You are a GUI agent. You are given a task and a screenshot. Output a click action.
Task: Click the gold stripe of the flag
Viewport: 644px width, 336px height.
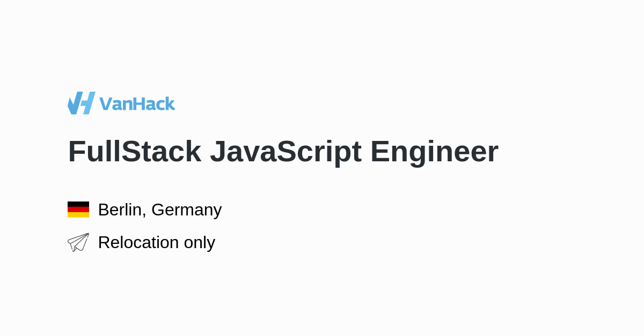pyautogui.click(x=78, y=215)
